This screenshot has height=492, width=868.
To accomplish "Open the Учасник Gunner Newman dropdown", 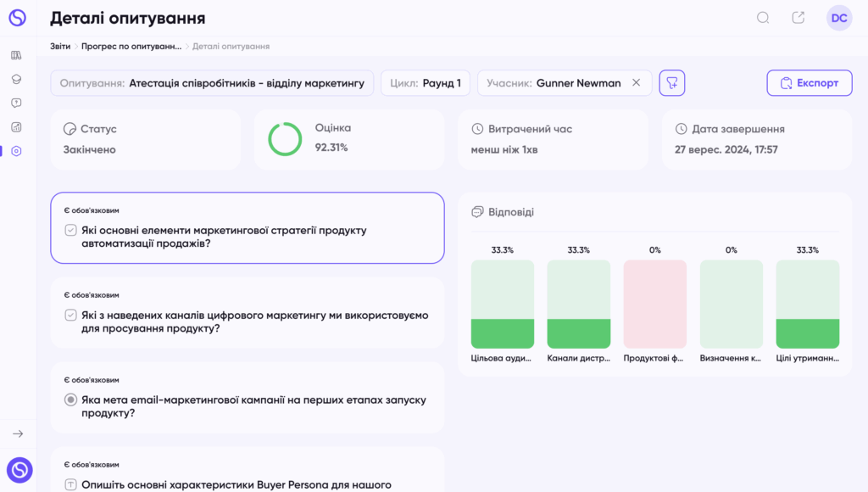I will [x=565, y=83].
